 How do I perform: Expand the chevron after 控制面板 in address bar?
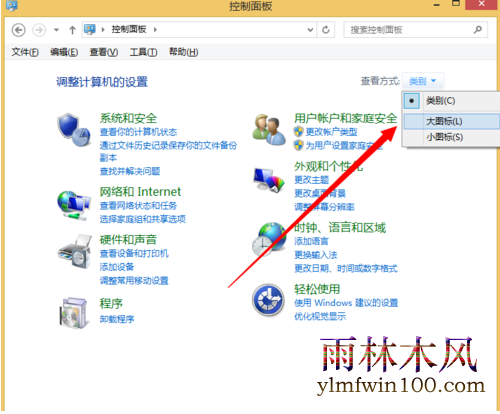coord(155,30)
